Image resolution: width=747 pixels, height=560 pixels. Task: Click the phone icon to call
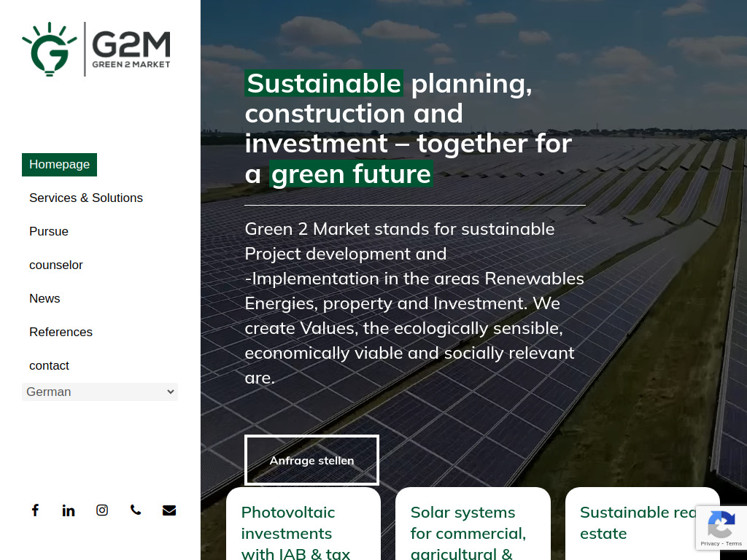click(136, 510)
